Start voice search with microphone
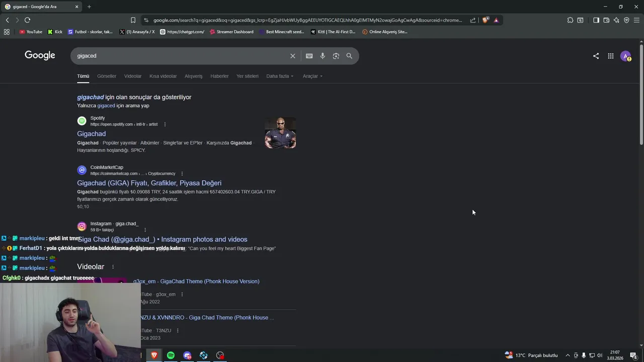Viewport: 644px width, 362px height. tap(323, 56)
